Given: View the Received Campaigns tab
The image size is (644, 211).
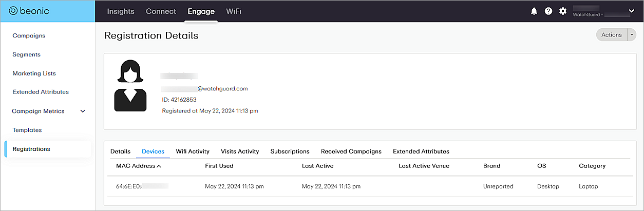Looking at the screenshot, I should click(x=351, y=151).
